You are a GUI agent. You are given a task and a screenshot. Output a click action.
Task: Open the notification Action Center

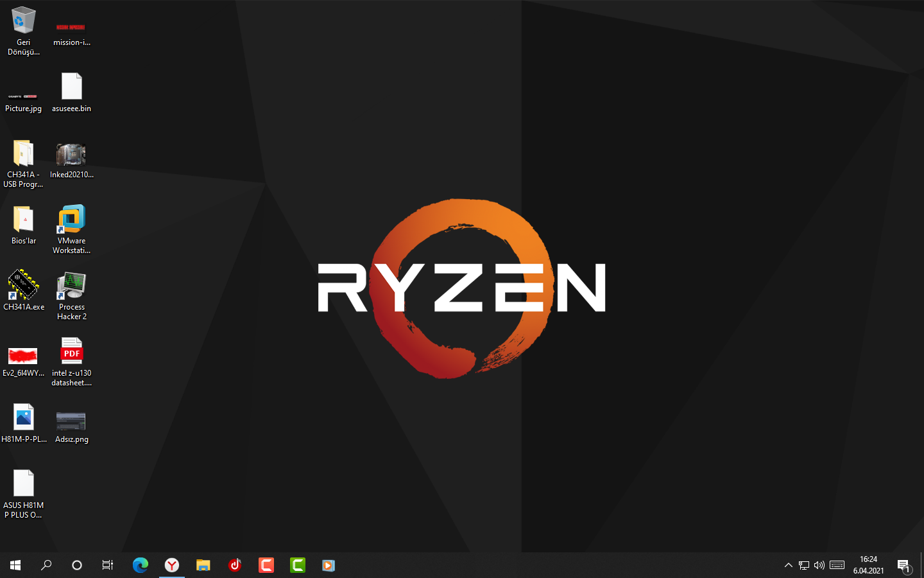coord(905,565)
